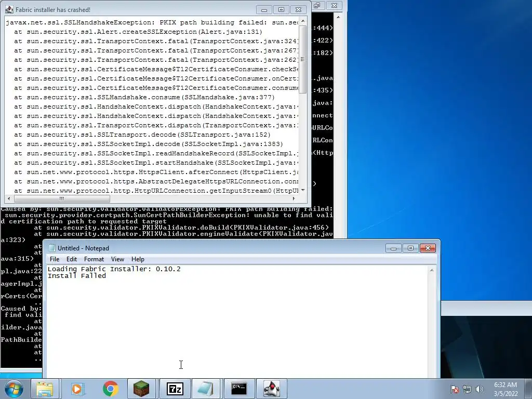Click 'SSLSocketImpl.decode' stack trace line

coord(148,144)
